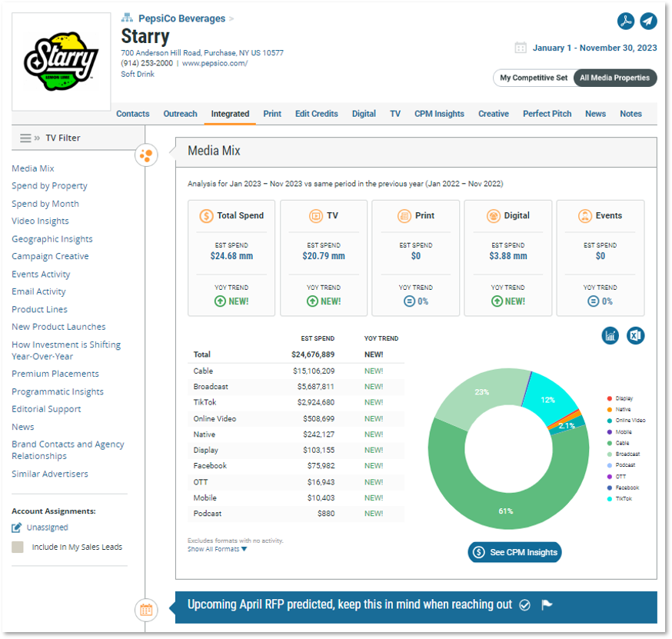Click the checkmark icon on RFP banner
This screenshot has height=639, width=672.
coord(524,604)
